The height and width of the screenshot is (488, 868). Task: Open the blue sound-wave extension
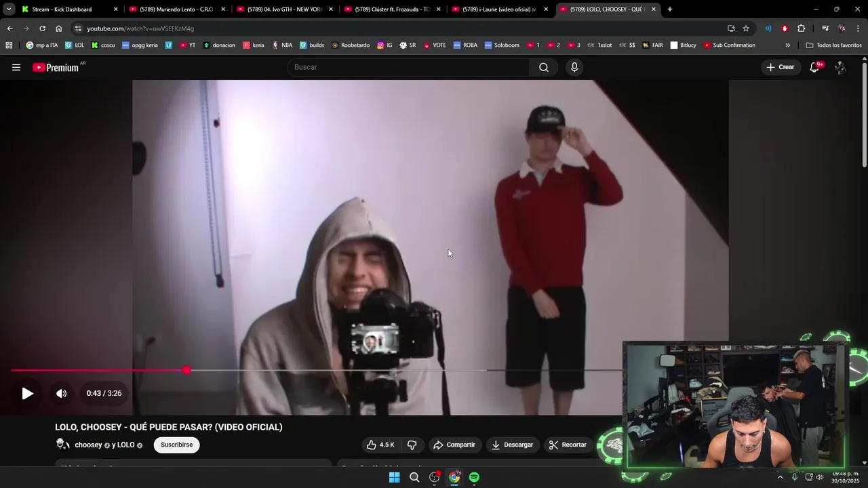pos(768,28)
